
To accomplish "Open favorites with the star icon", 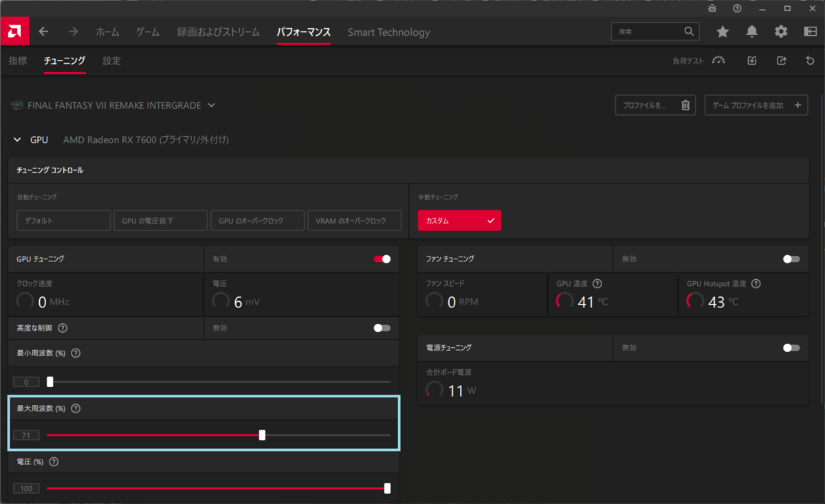I will [x=723, y=32].
